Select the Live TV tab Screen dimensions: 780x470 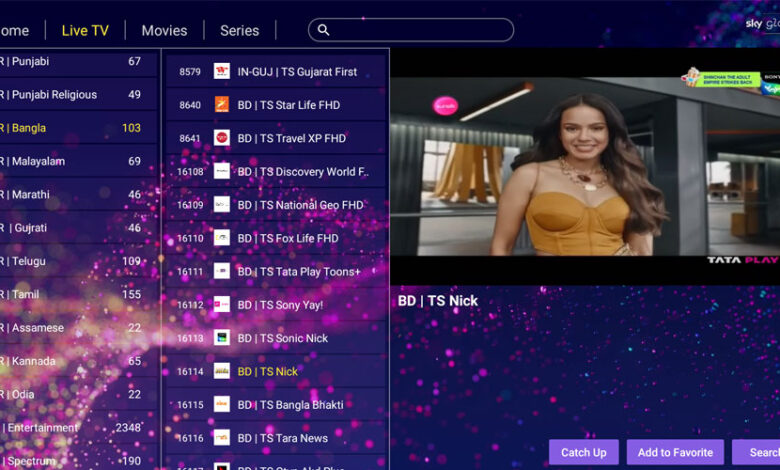tap(85, 30)
